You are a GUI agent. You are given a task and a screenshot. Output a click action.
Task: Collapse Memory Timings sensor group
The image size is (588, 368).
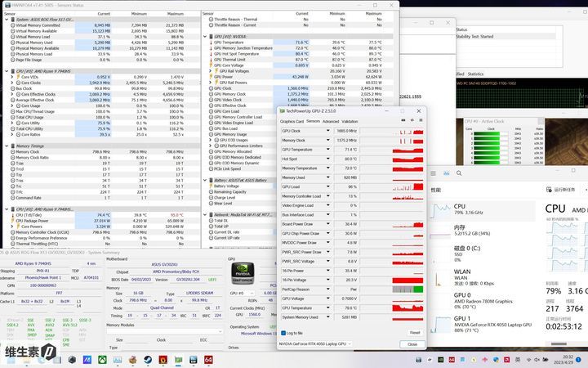(7, 146)
